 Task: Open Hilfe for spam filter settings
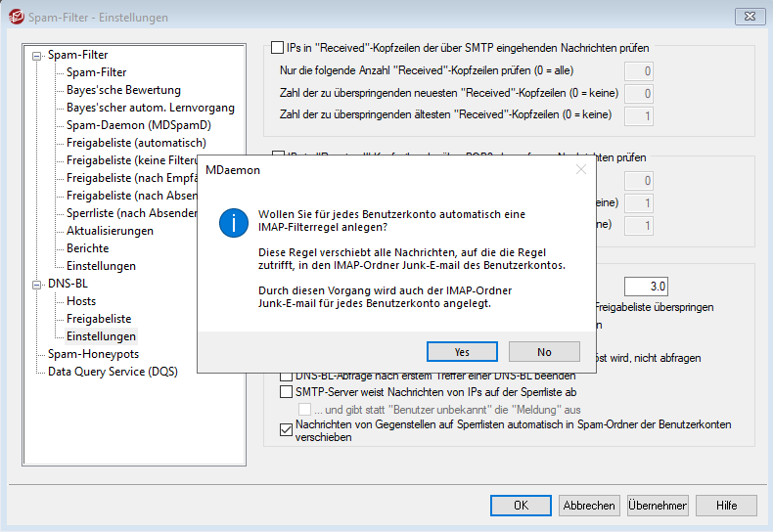[726, 506]
